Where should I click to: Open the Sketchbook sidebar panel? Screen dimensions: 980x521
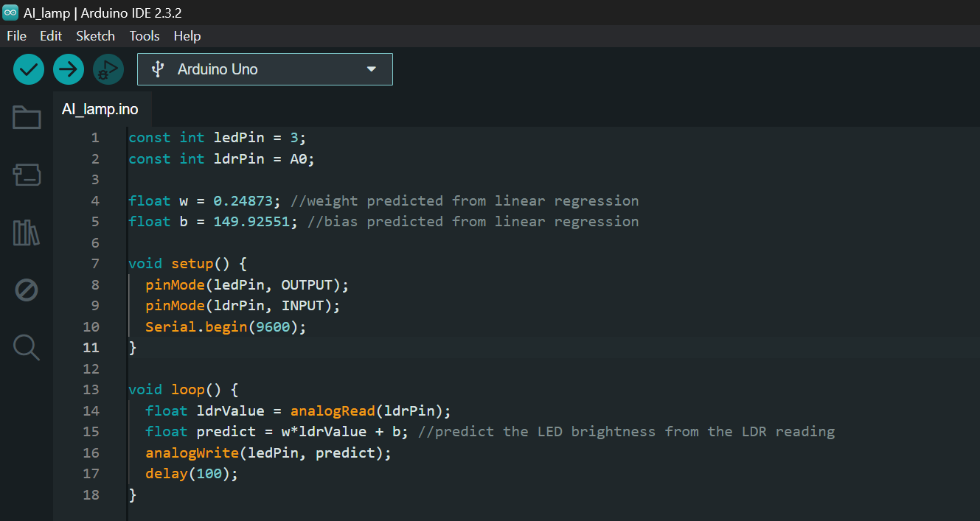coord(26,117)
